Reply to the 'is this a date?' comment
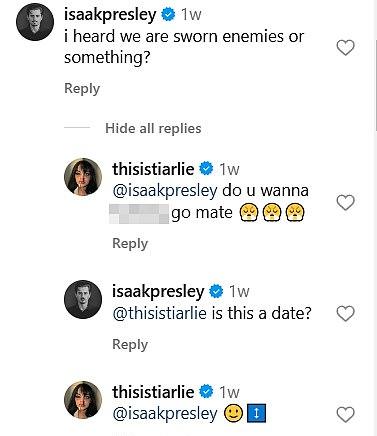The height and width of the screenshot is (436, 377). 130,344
